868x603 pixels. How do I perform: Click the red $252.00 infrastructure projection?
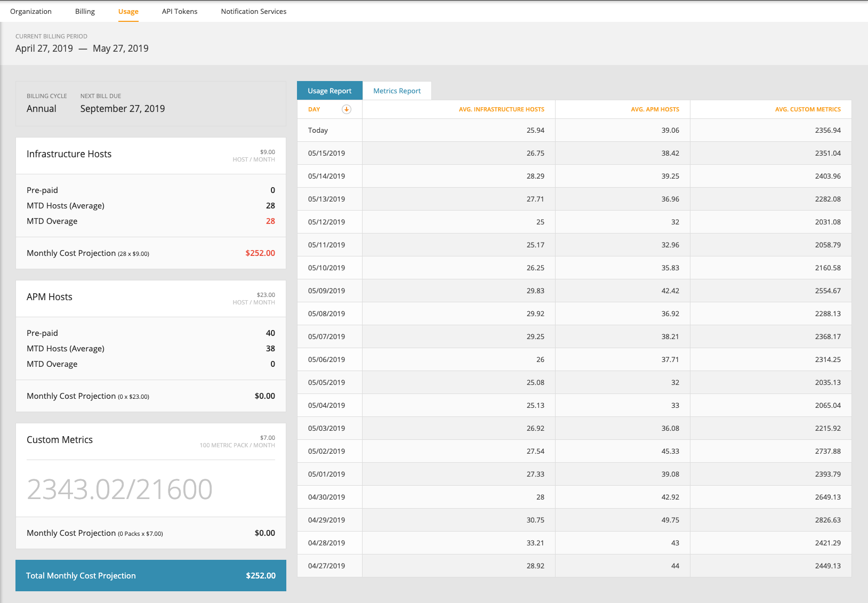(x=260, y=253)
